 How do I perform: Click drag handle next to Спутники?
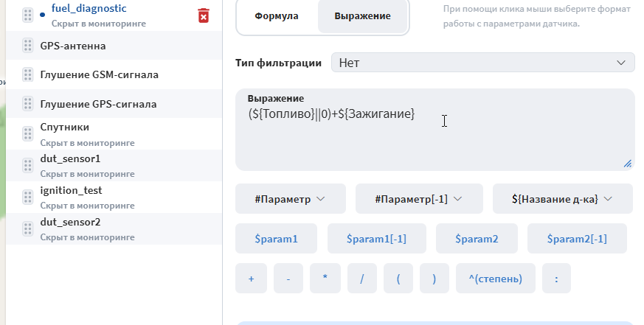tap(27, 134)
